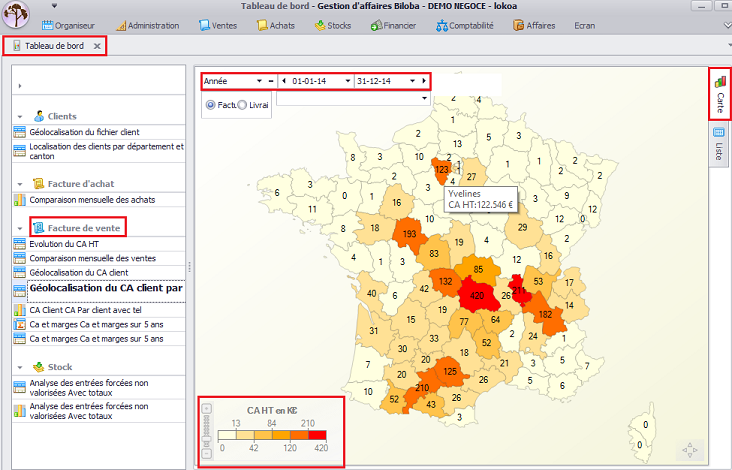732x470 pixels.
Task: Switch to the Carte view tab
Action: (720, 94)
